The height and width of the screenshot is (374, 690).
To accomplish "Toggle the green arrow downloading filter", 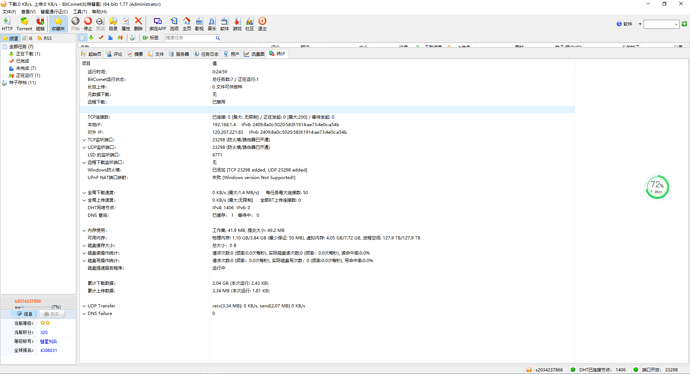I will click(x=91, y=38).
